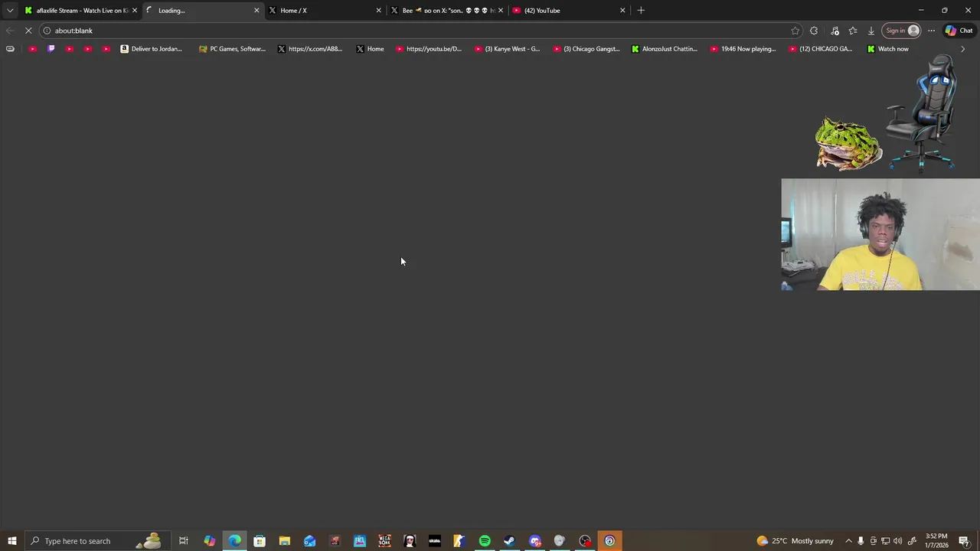Open (12) CHICAGO GA... bookmark
This screenshot has height=551, width=980.
tap(822, 49)
